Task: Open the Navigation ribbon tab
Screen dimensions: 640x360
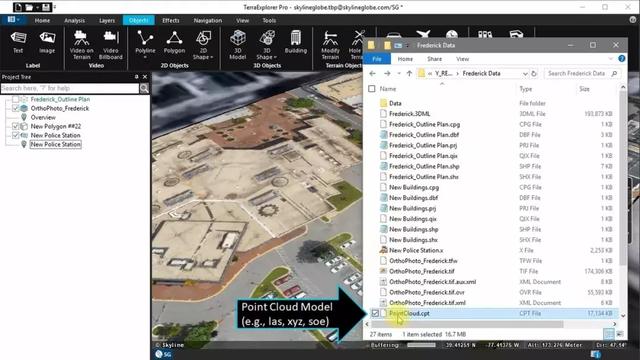Action: click(208, 20)
